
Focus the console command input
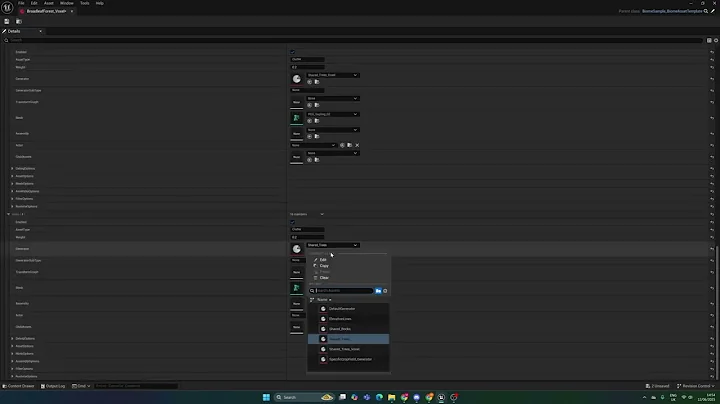coord(136,386)
